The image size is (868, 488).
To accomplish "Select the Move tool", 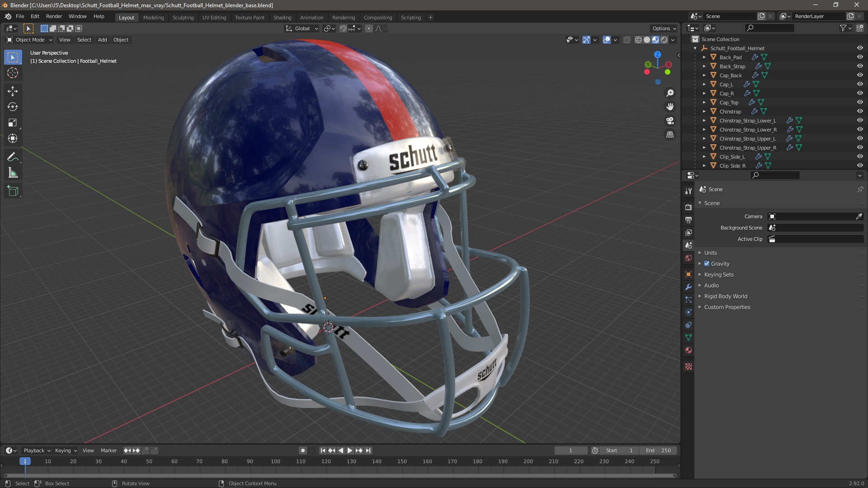I will point(13,91).
